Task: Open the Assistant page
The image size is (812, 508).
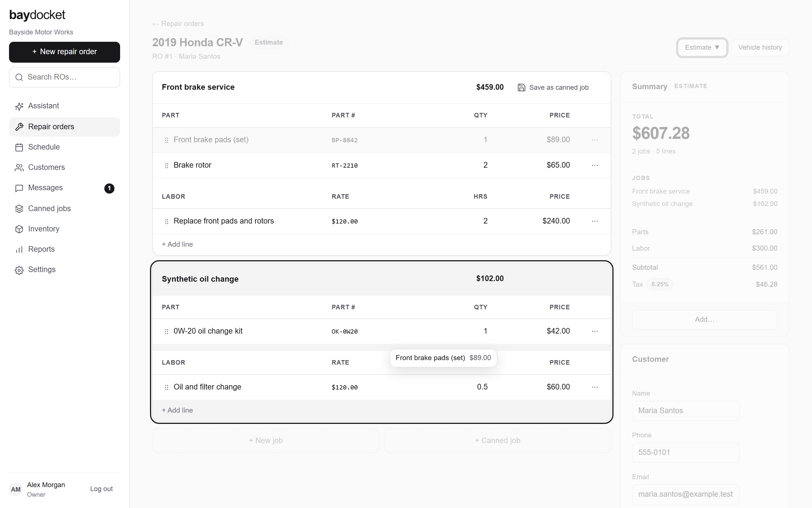Action: [x=64, y=106]
